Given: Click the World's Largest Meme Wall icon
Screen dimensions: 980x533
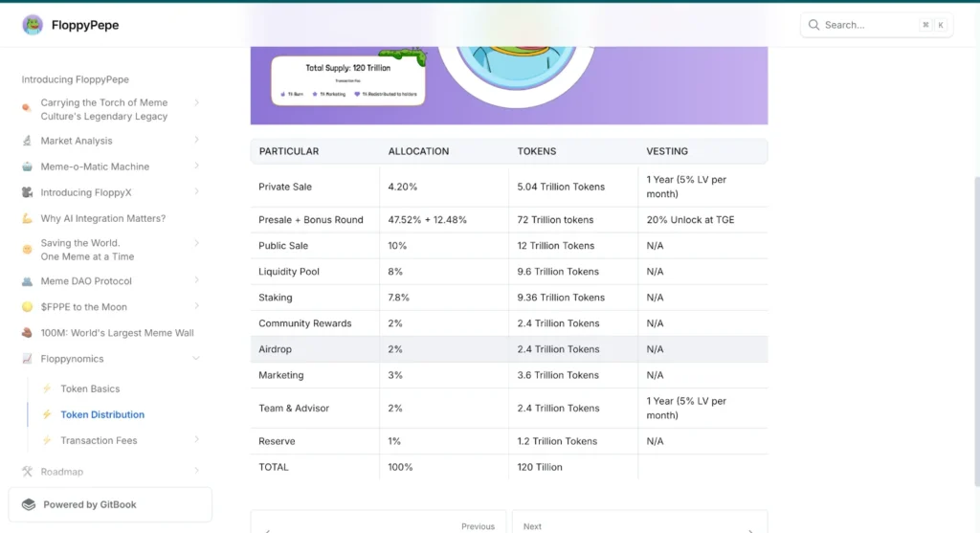Looking at the screenshot, I should tap(27, 332).
